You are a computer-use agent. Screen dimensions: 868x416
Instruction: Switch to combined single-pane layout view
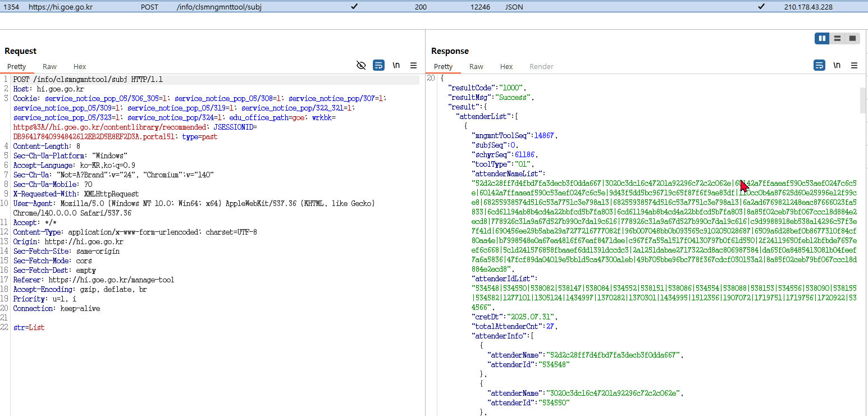click(852, 38)
